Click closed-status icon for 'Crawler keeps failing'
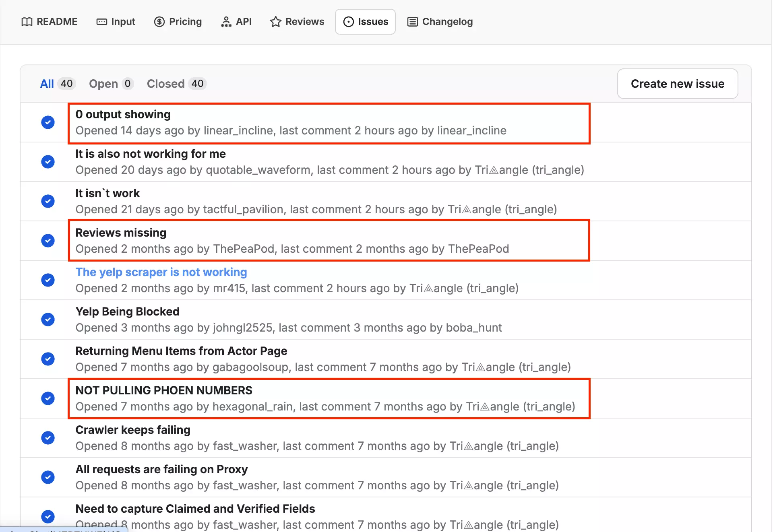The image size is (773, 532). click(x=48, y=438)
